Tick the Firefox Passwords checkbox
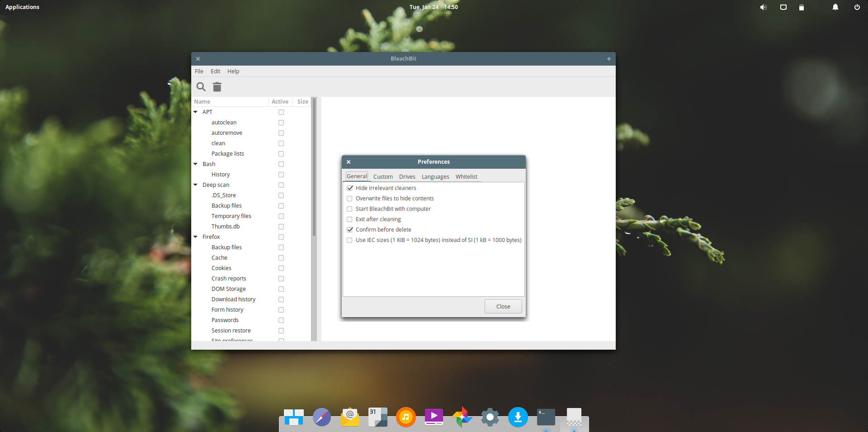 pyautogui.click(x=281, y=320)
